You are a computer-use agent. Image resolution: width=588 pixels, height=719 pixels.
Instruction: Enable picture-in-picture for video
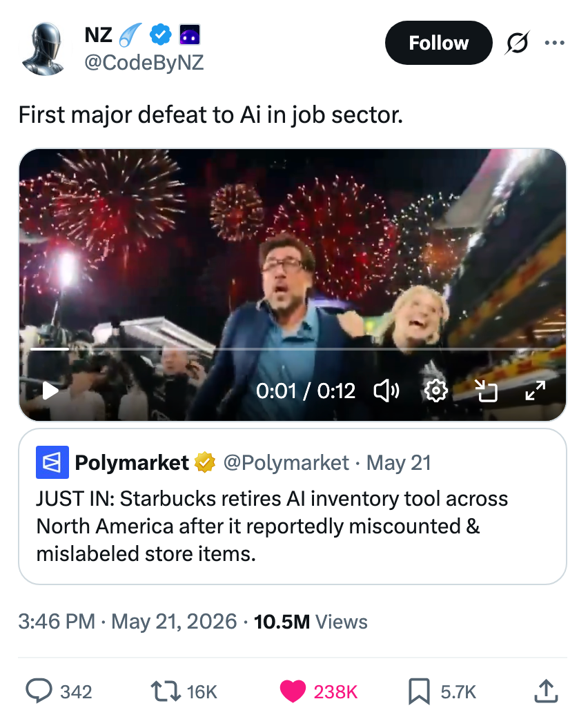coord(486,391)
